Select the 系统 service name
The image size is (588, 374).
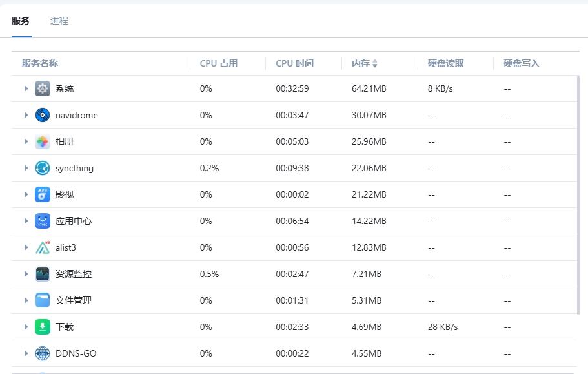(65, 89)
